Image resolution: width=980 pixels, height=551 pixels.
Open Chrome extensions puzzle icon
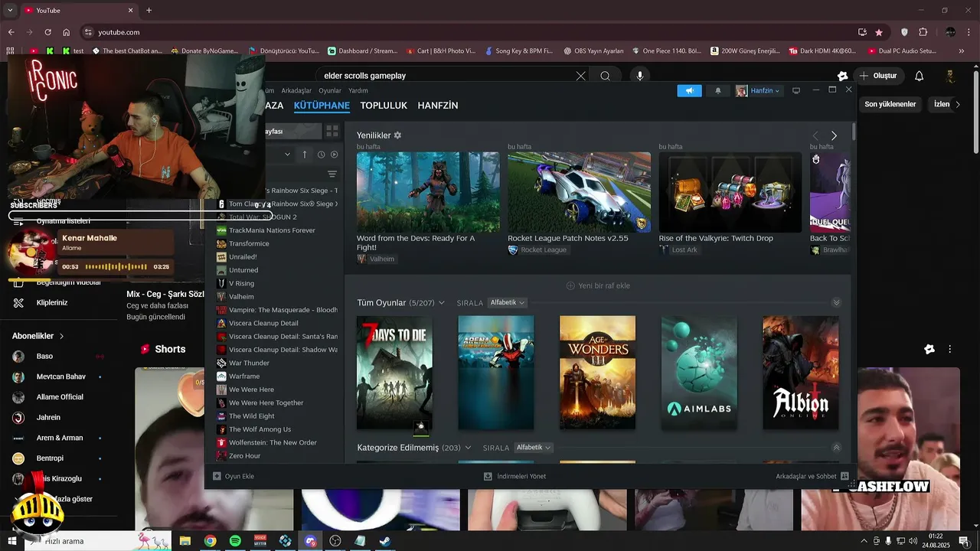coord(923,32)
